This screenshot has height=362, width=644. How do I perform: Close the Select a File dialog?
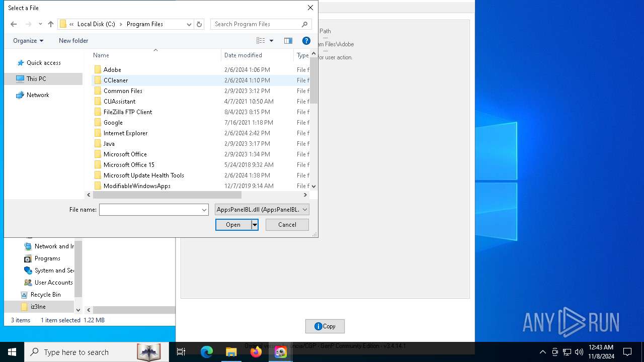310,8
